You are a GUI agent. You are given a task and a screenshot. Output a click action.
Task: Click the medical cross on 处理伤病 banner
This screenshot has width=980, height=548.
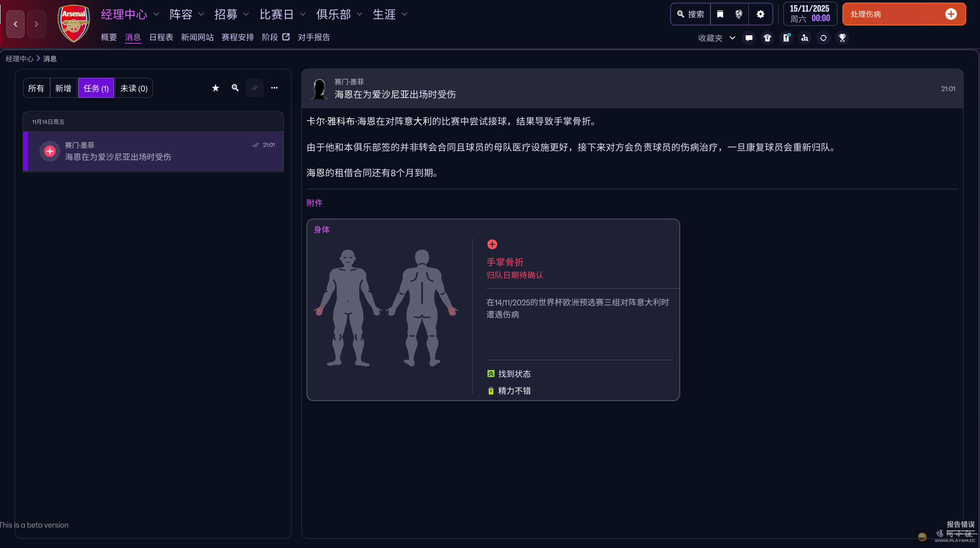[951, 14]
